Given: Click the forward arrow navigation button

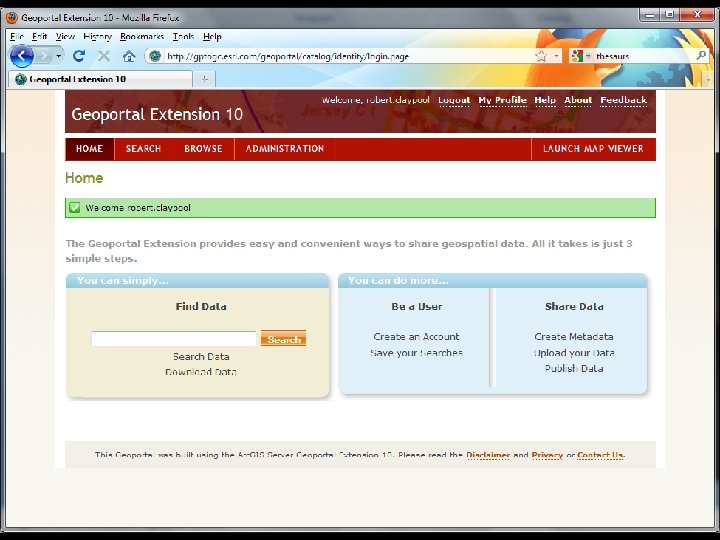Looking at the screenshot, I should pyautogui.click(x=44, y=56).
